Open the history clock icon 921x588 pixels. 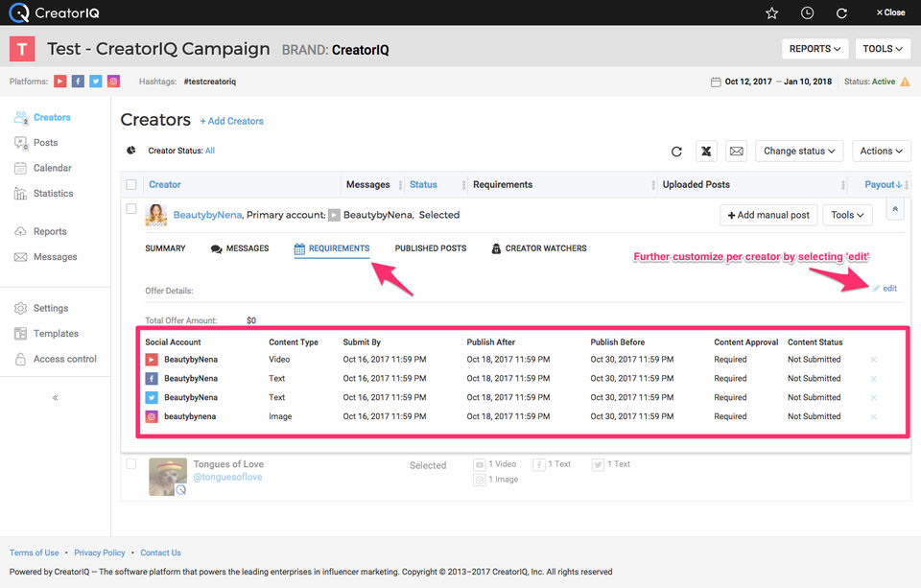pyautogui.click(x=807, y=12)
